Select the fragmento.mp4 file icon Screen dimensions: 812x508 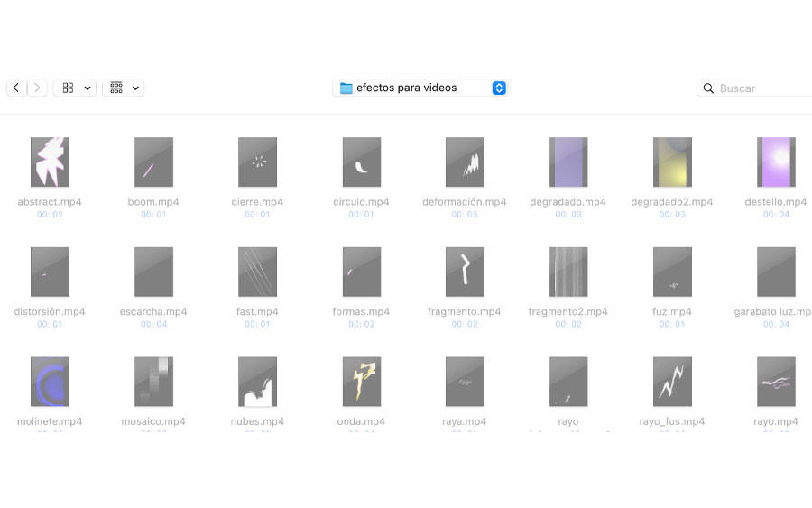465,272
